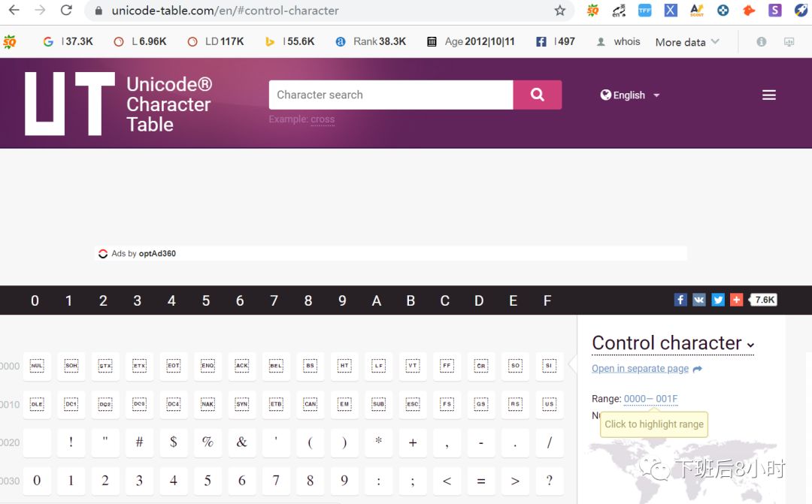Open the English language dropdown
Screen dimensions: 812x504
(x=630, y=95)
